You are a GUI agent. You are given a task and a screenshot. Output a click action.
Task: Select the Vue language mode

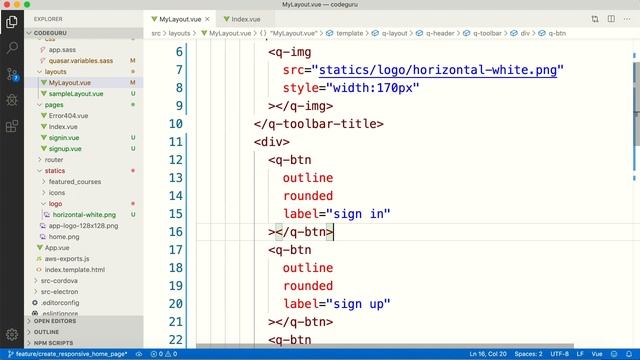tap(597, 354)
